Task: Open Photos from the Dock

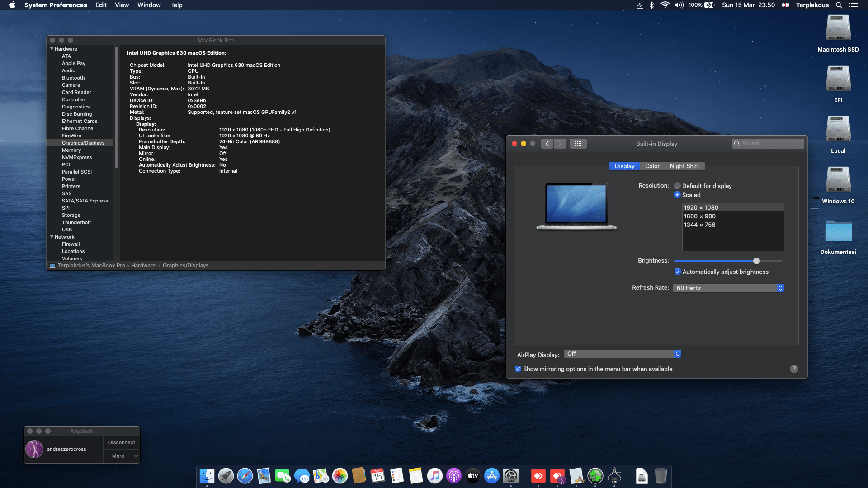Action: 340,476
